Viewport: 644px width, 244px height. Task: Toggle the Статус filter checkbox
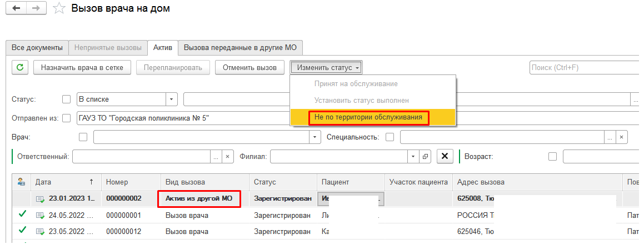pos(67,99)
